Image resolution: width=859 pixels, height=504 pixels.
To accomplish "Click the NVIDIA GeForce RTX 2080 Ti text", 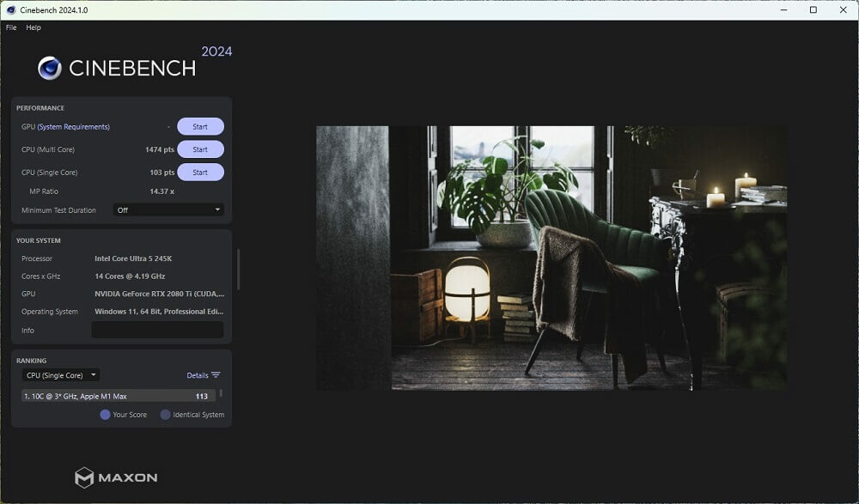I will point(160,294).
